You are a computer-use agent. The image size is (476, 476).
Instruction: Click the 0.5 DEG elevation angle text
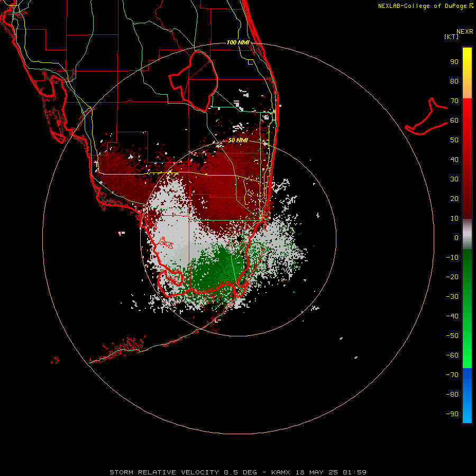(x=241, y=472)
